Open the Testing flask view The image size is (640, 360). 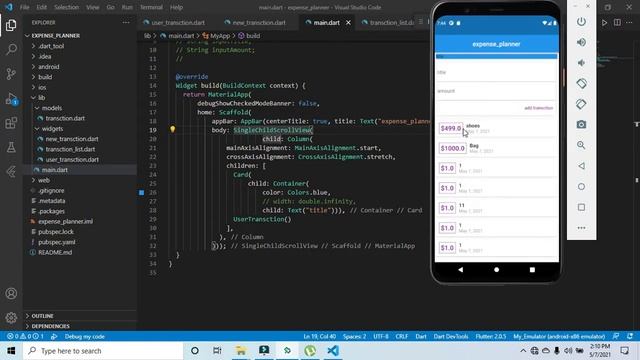[x=11, y=147]
